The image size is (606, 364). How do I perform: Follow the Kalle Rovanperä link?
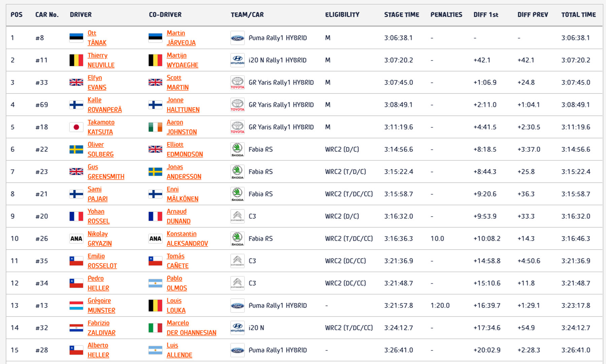coord(105,105)
